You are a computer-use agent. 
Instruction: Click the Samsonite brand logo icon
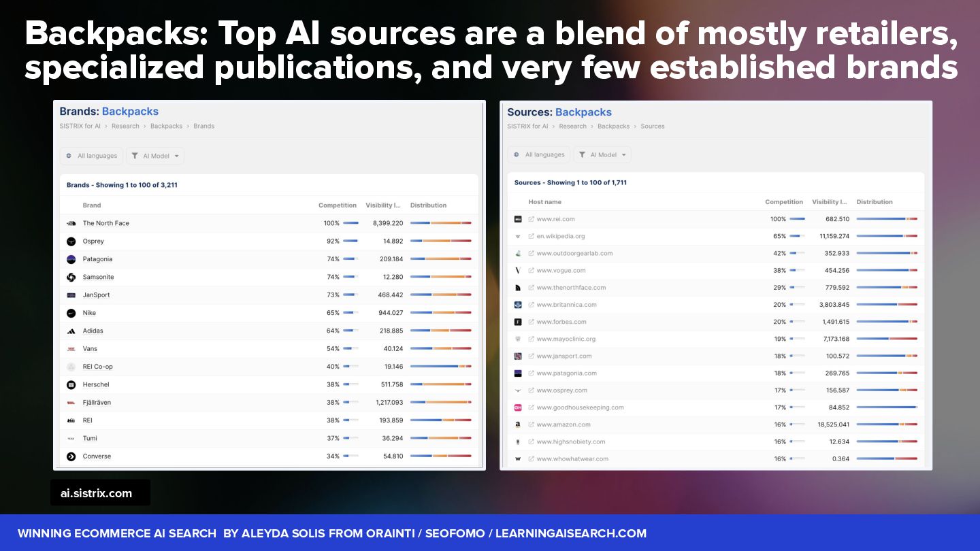point(71,277)
